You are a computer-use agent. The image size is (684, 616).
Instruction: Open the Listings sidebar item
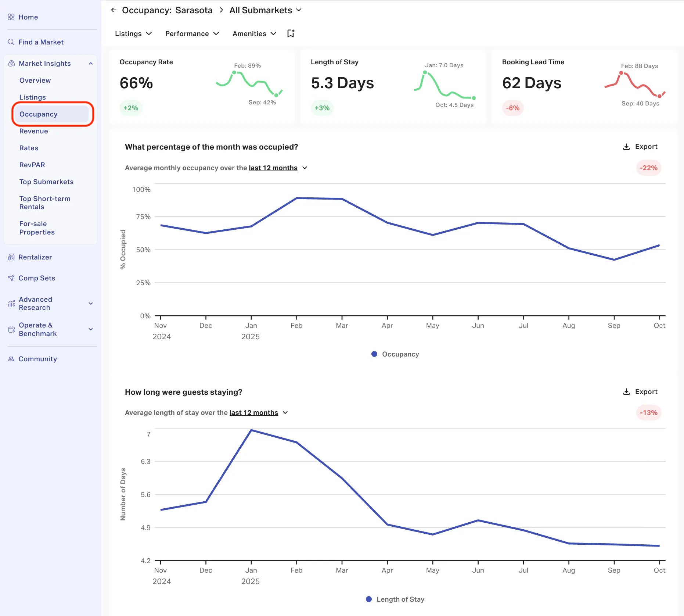pyautogui.click(x=32, y=97)
